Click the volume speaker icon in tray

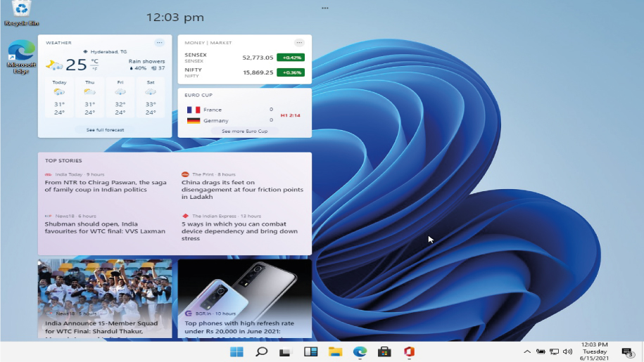point(568,351)
